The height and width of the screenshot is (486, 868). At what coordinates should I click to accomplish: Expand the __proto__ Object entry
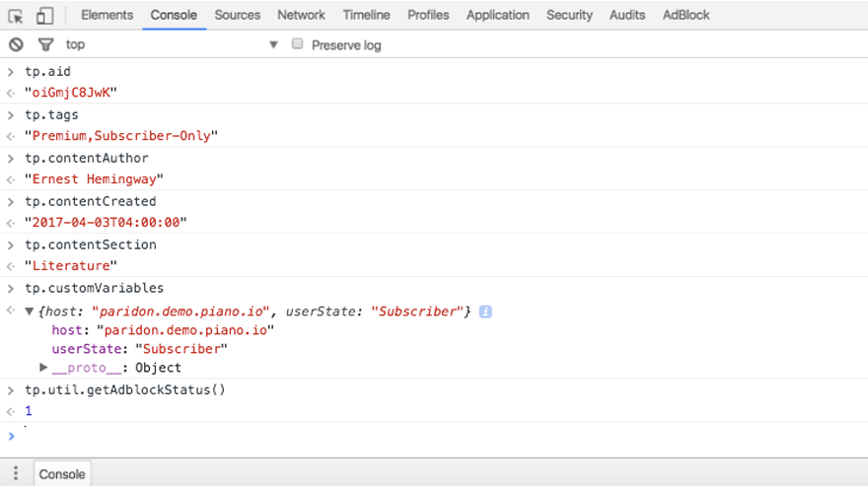[x=43, y=367]
